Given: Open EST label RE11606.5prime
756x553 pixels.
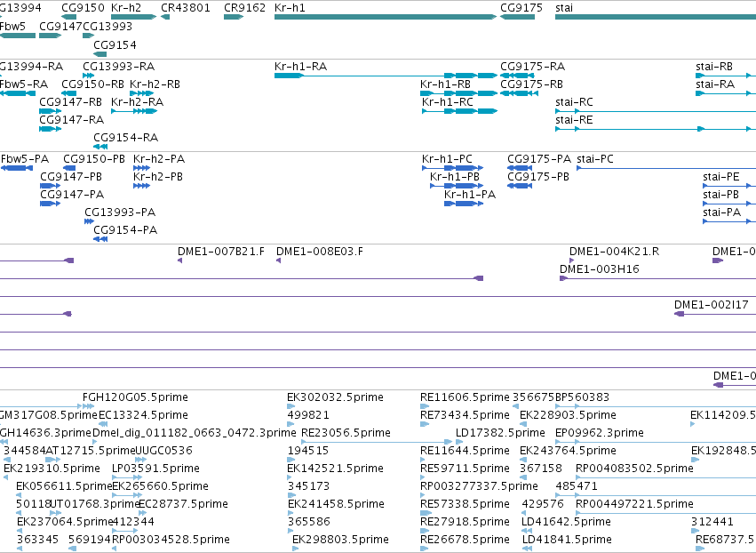Looking at the screenshot, I should pos(465,397).
